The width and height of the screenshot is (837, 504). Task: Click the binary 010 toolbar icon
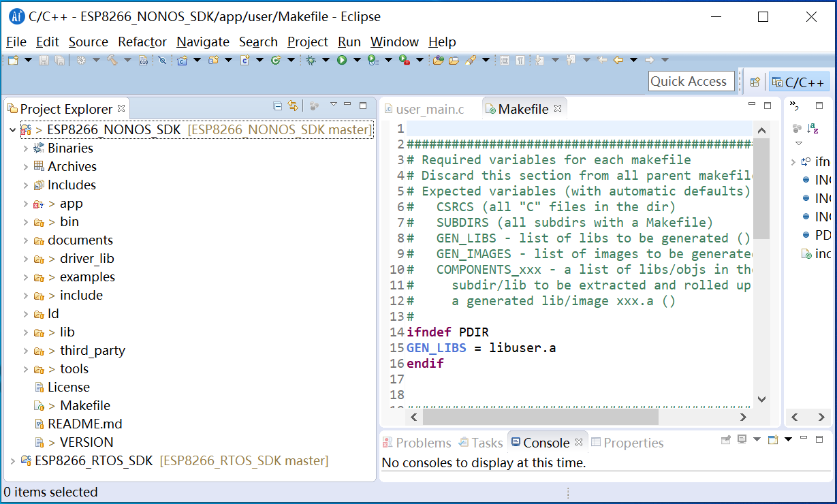click(x=144, y=60)
